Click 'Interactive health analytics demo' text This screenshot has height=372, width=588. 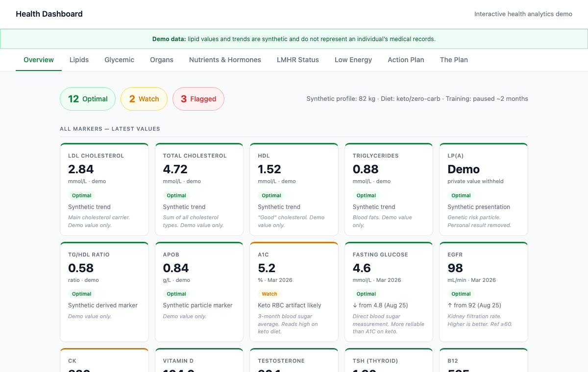click(x=523, y=14)
